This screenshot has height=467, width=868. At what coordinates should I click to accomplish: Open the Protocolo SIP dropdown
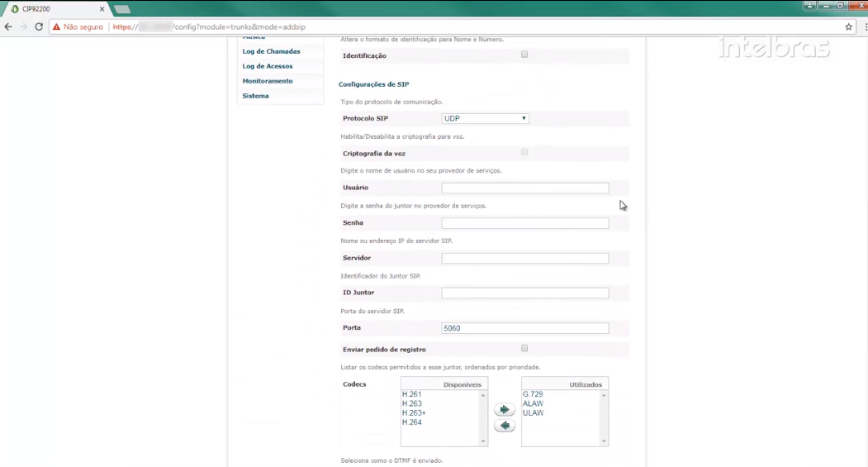(485, 118)
